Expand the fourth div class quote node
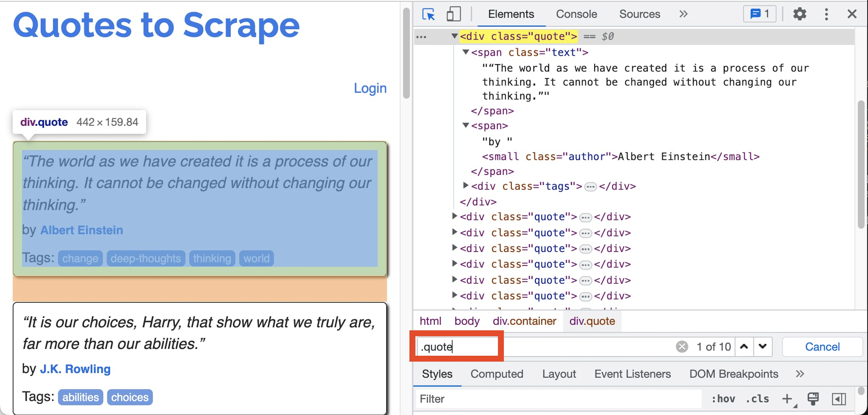Screen dimensions: 868x415 [x=454, y=248]
